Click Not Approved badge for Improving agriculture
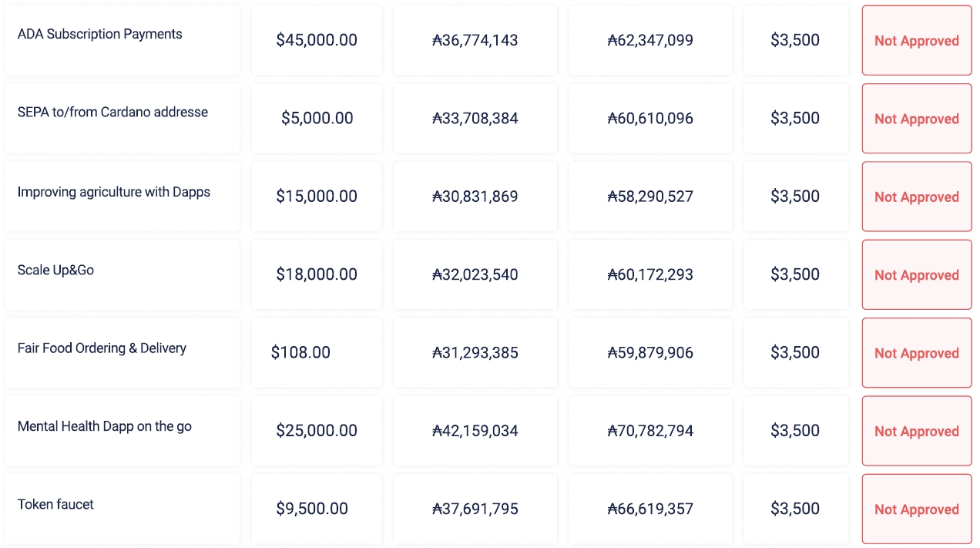980x548 pixels. tap(916, 197)
